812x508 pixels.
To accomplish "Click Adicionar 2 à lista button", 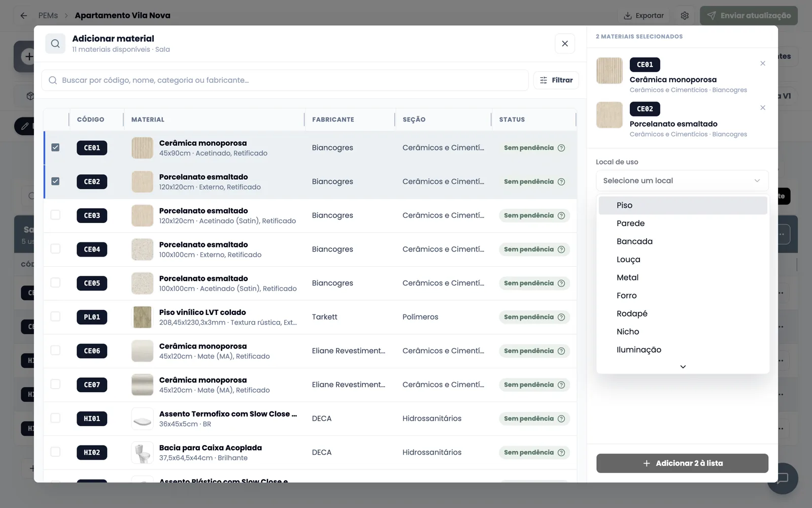I will click(682, 463).
